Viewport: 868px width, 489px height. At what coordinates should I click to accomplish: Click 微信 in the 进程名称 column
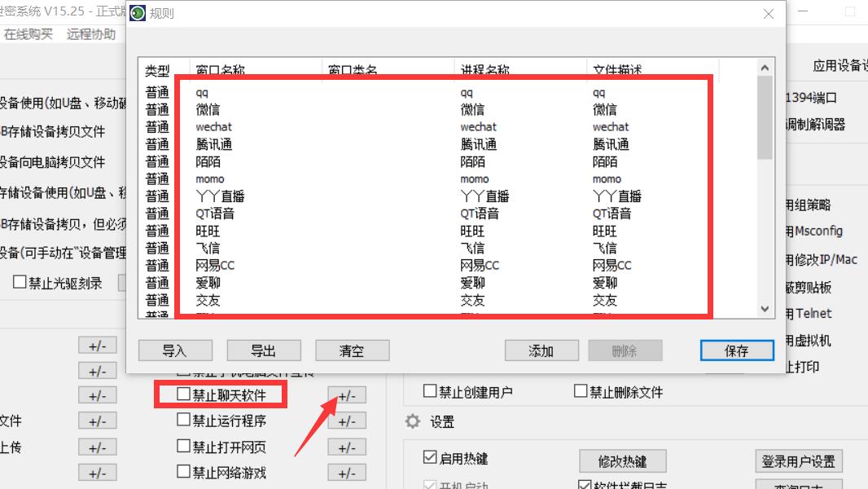pyautogui.click(x=472, y=110)
